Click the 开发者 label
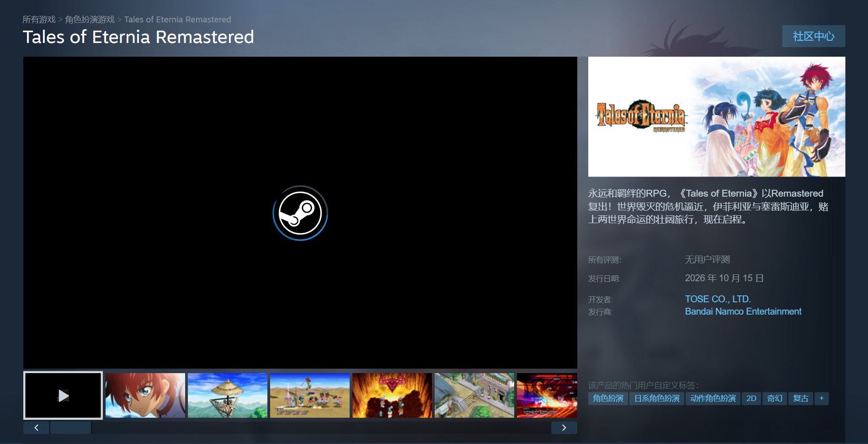868x444 pixels. tap(601, 300)
